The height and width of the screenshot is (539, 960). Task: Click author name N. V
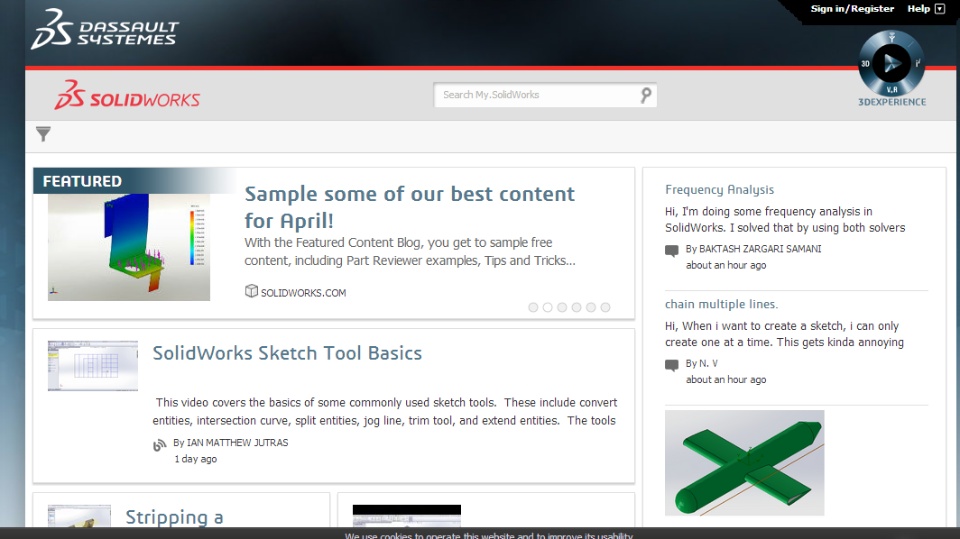coord(708,363)
